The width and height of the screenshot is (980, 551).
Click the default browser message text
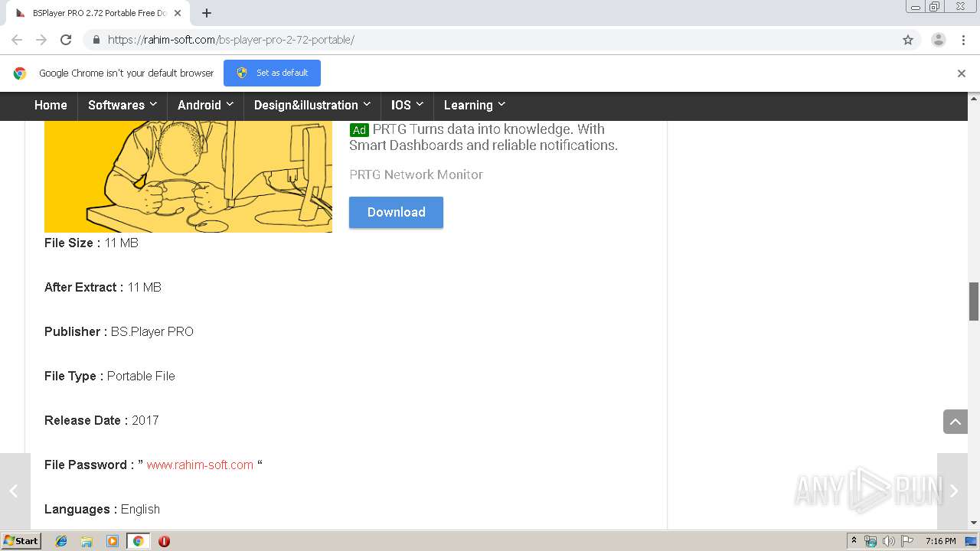click(x=126, y=73)
